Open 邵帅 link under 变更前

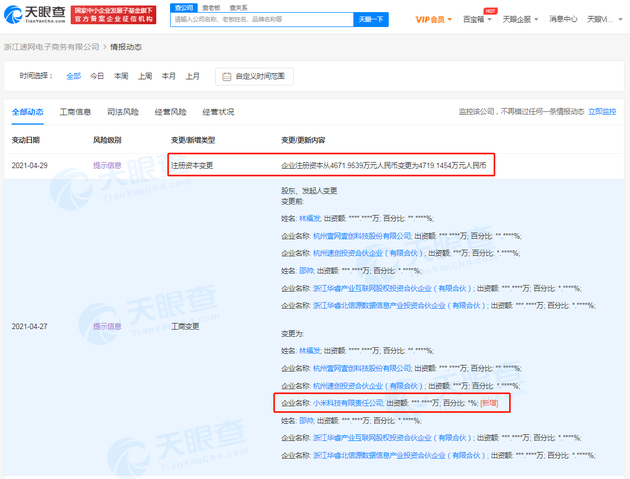point(306,271)
